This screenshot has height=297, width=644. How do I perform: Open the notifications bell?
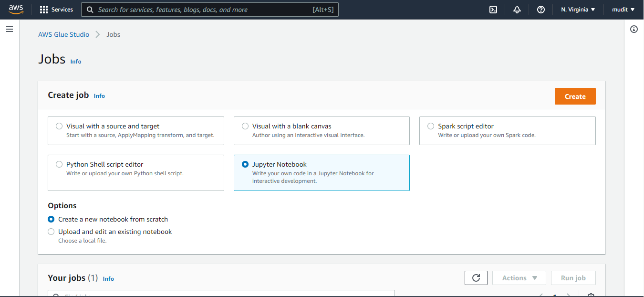coord(517,10)
